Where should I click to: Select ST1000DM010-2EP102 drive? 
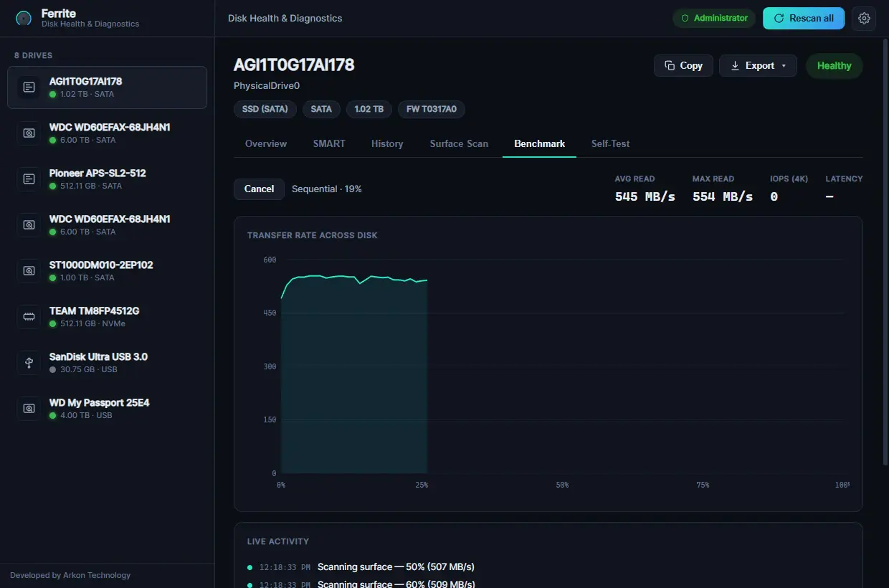(x=107, y=271)
